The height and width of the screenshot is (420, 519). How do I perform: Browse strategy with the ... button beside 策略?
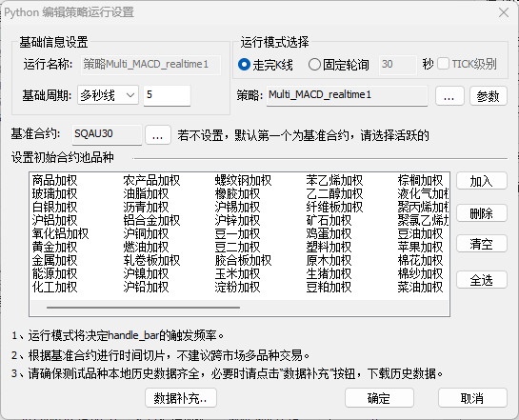[449, 96]
